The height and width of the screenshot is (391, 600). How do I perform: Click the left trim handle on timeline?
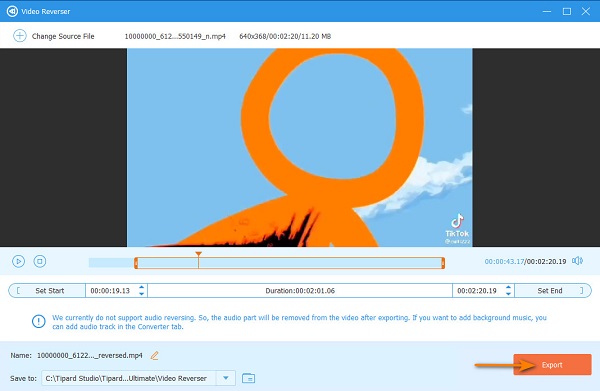tap(136, 263)
